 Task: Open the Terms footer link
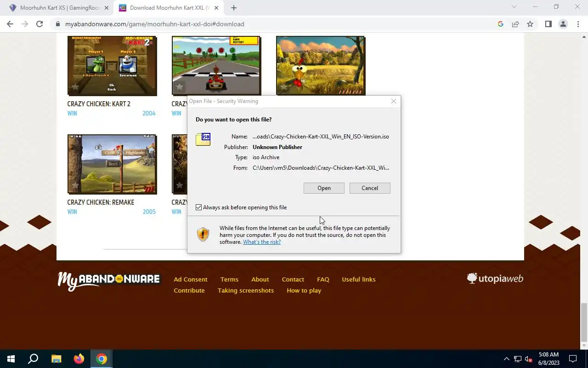click(x=229, y=279)
